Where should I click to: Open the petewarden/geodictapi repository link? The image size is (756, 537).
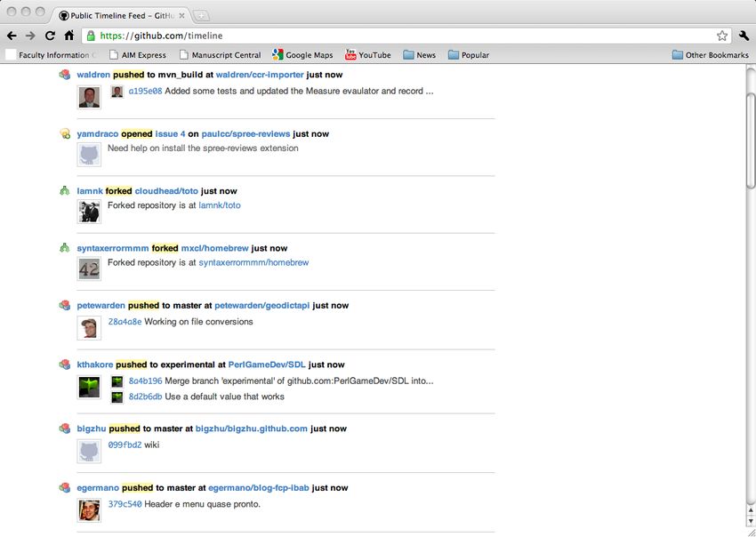[x=261, y=306]
